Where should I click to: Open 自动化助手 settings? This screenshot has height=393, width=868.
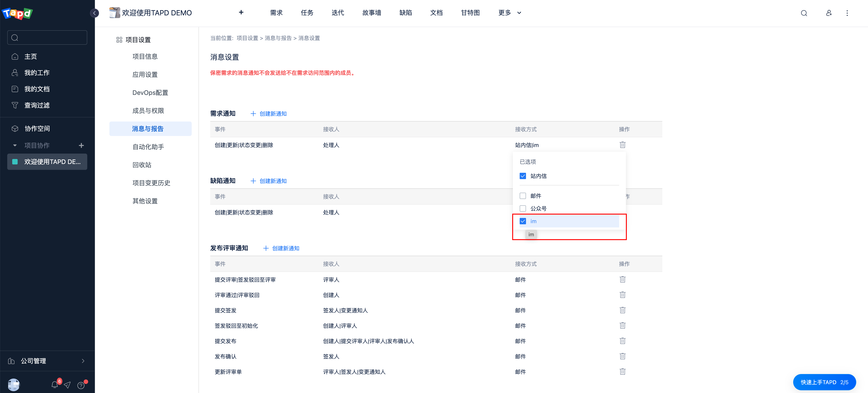[x=148, y=147]
